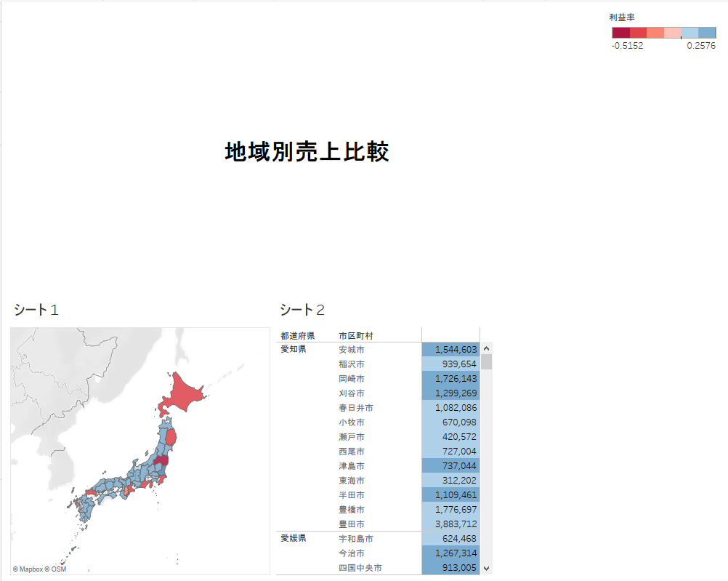Click the 1,726,143 sales cell
The height and width of the screenshot is (581, 728).
coord(450,379)
